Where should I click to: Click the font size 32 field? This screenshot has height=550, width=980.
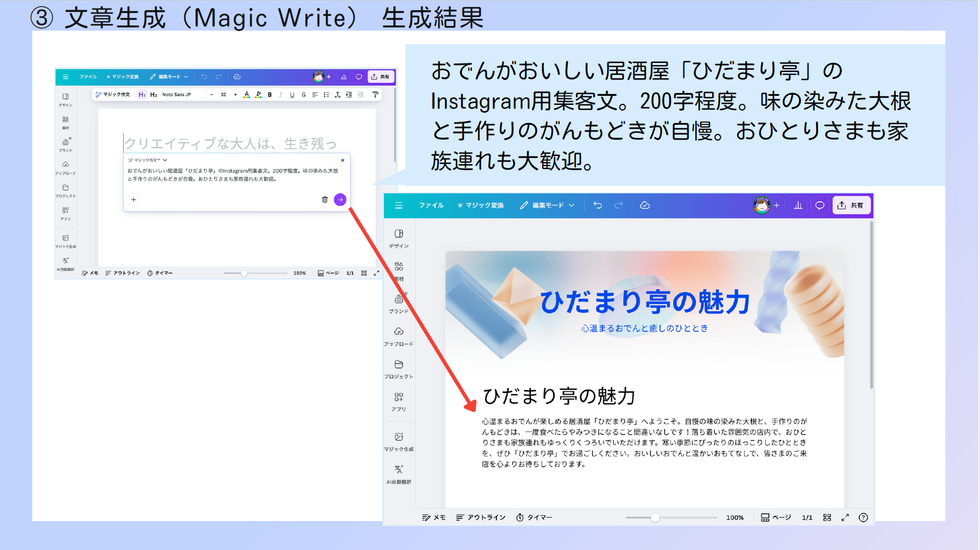click(223, 95)
